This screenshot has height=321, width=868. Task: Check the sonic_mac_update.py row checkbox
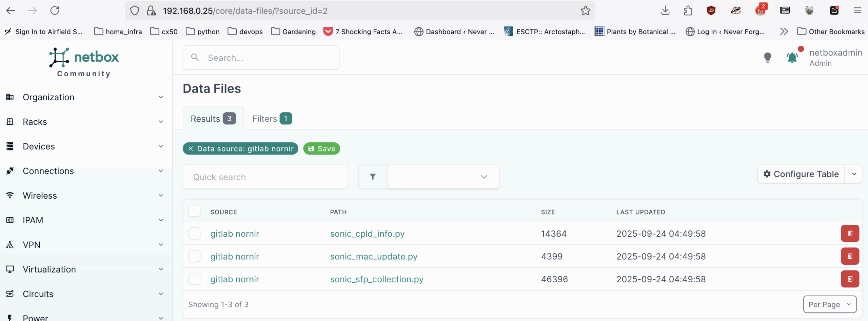[x=194, y=256]
